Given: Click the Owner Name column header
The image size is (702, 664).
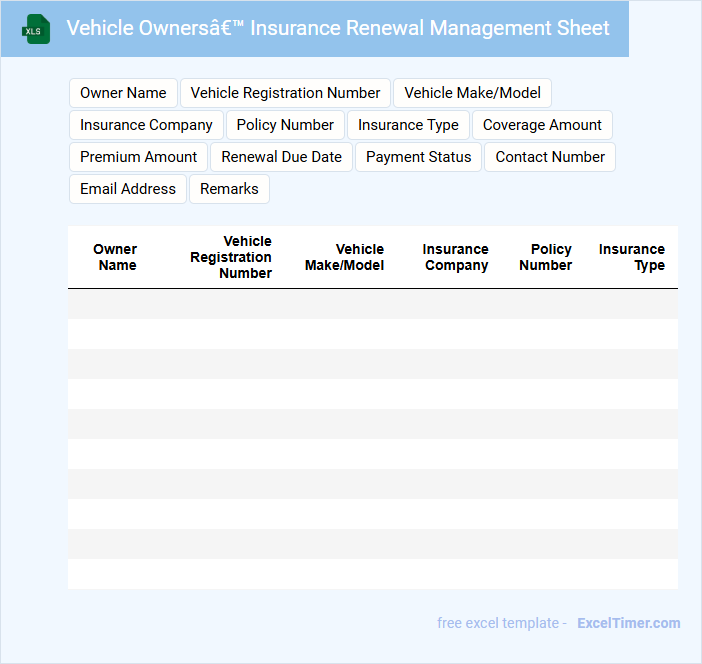Looking at the screenshot, I should (x=116, y=257).
